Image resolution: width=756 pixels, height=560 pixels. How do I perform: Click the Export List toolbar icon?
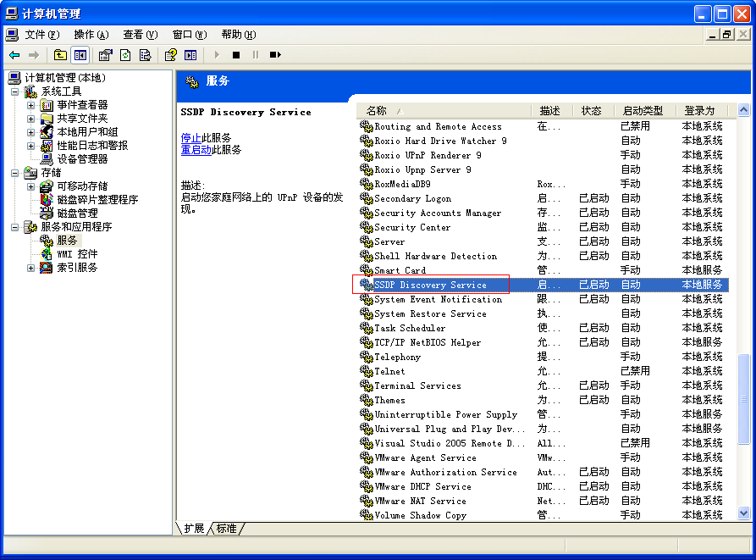[146, 54]
